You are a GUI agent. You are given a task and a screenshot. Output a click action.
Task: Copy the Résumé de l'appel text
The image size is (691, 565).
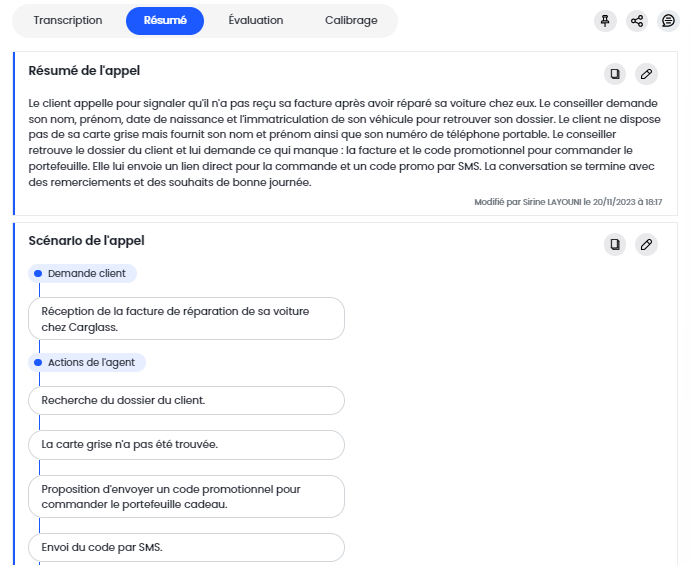[x=615, y=73]
